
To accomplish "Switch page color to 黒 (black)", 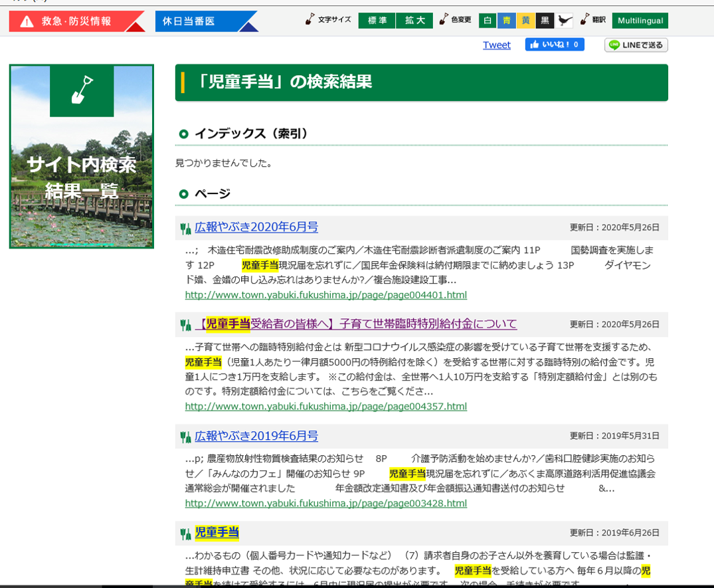I will [x=545, y=21].
